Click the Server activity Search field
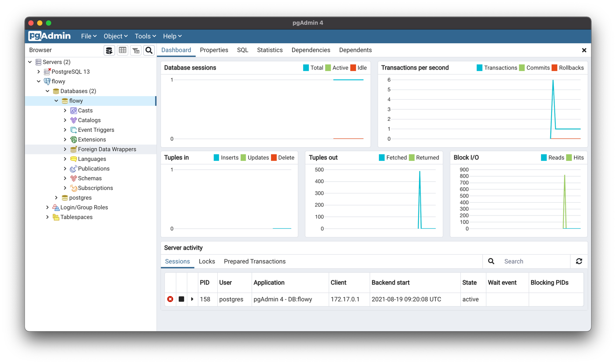Viewport: 616px width, 364px height. [534, 261]
